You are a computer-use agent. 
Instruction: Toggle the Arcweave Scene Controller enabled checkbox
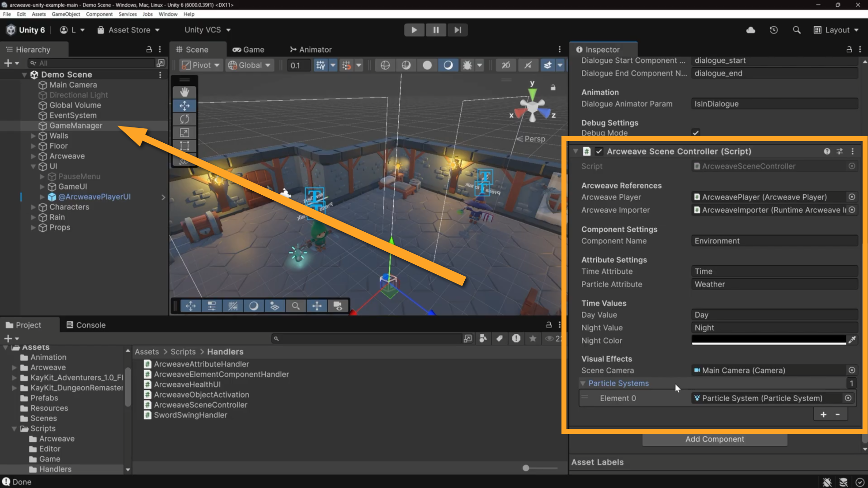[x=599, y=151]
